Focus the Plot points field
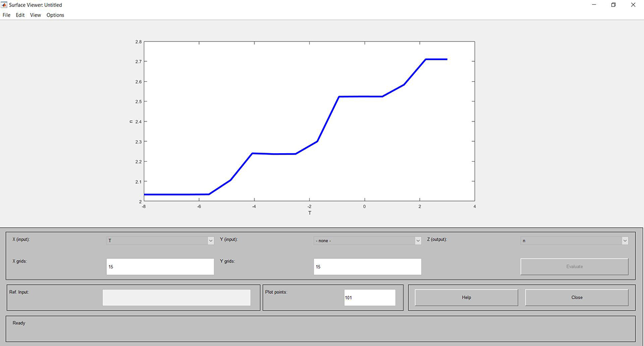 (x=369, y=298)
